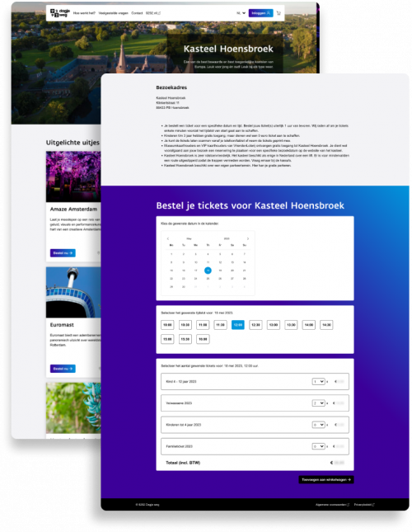Screen dimensions: 412x532
Task: Open quantity dropdown for Volwassene 2023
Action: coord(318,403)
